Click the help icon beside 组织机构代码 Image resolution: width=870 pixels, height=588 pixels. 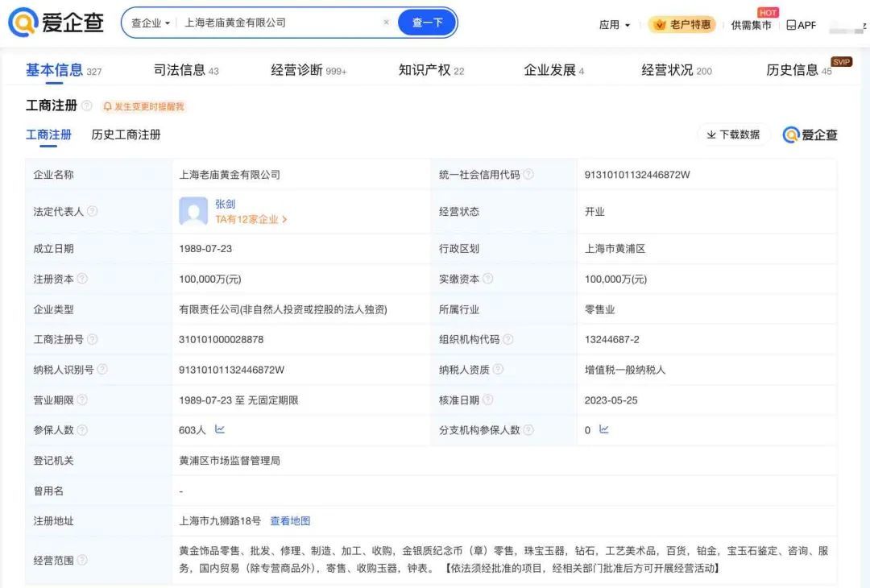pos(507,339)
